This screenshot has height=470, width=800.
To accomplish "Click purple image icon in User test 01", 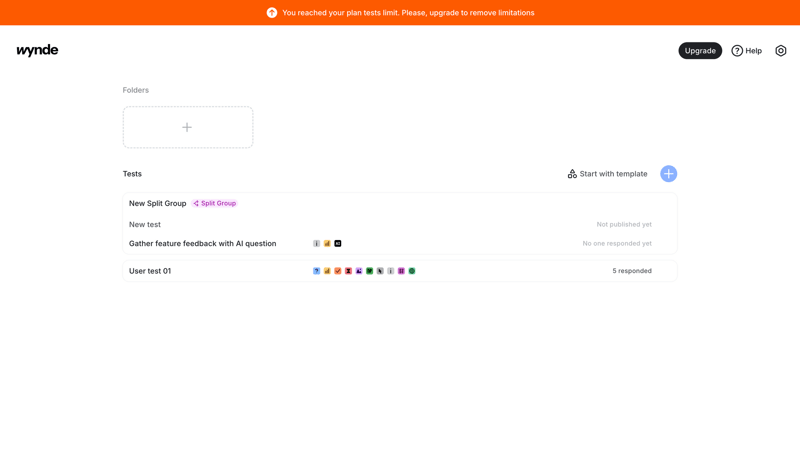I will (359, 271).
